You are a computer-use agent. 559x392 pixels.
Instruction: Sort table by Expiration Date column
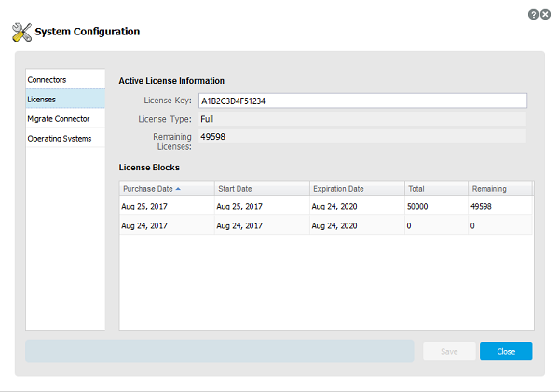click(x=356, y=188)
